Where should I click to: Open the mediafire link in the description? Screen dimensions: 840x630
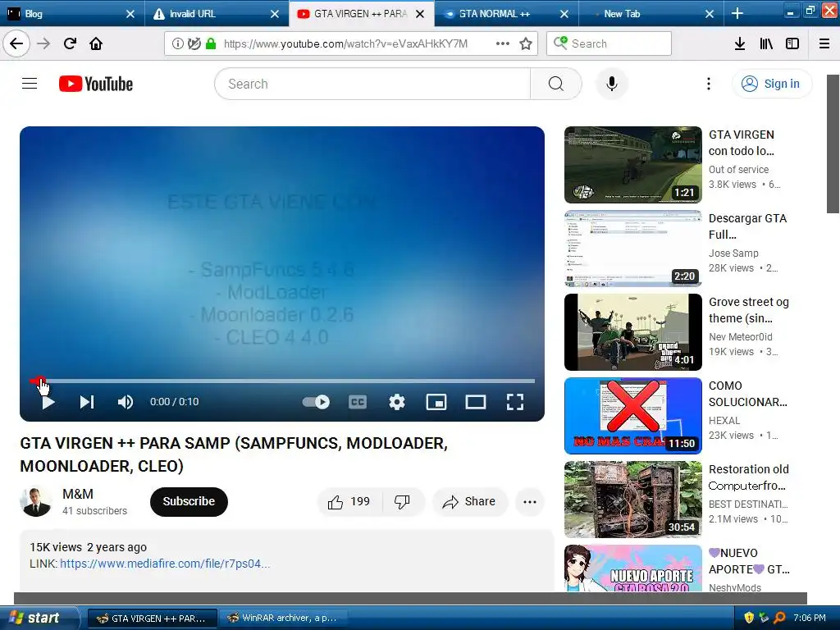tap(165, 564)
